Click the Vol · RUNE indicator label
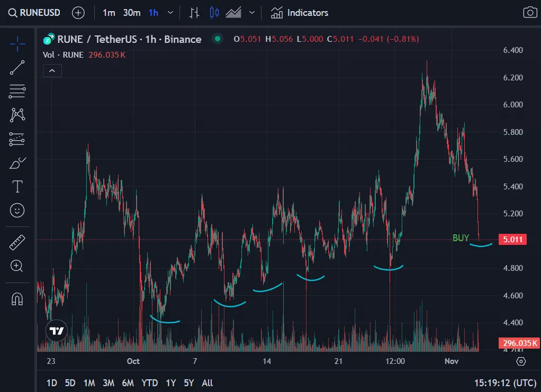The height and width of the screenshot is (392, 541). [x=63, y=55]
